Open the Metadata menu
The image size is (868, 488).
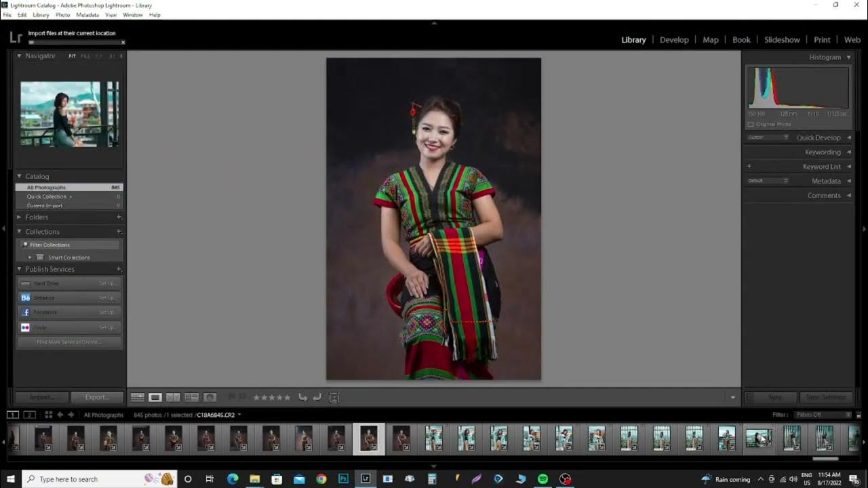click(87, 15)
